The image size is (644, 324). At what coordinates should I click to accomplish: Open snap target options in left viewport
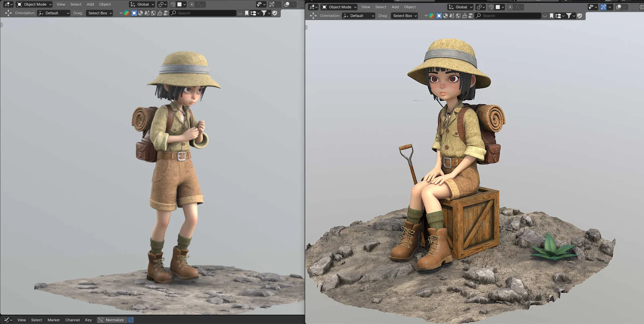182,4
